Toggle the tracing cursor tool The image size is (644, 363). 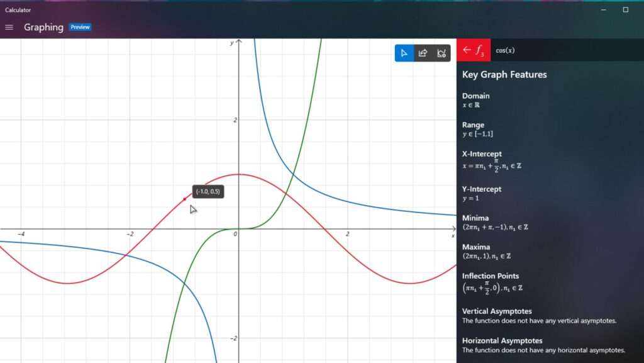[404, 53]
